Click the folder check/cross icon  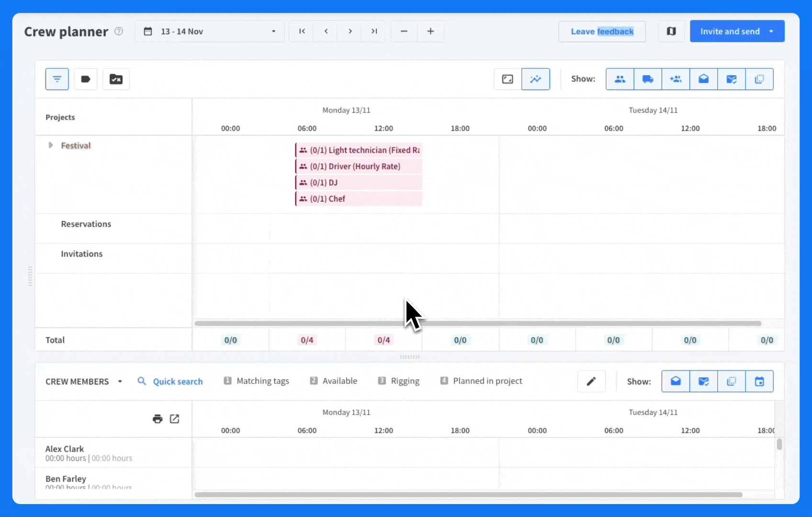[116, 79]
